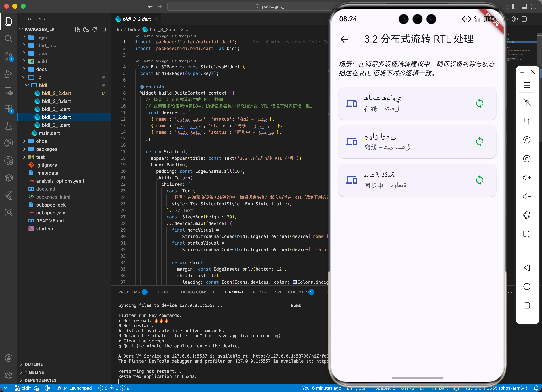Collapse the lib folder

(39, 77)
